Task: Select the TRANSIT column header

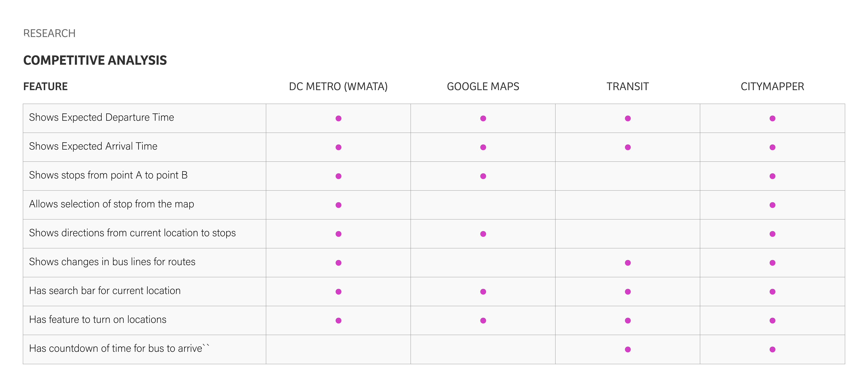Action: (627, 86)
